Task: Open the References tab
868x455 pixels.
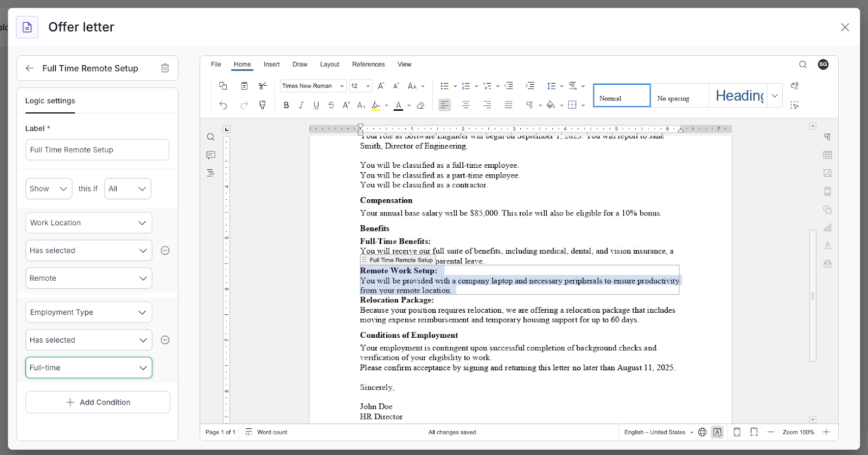Action: point(368,65)
